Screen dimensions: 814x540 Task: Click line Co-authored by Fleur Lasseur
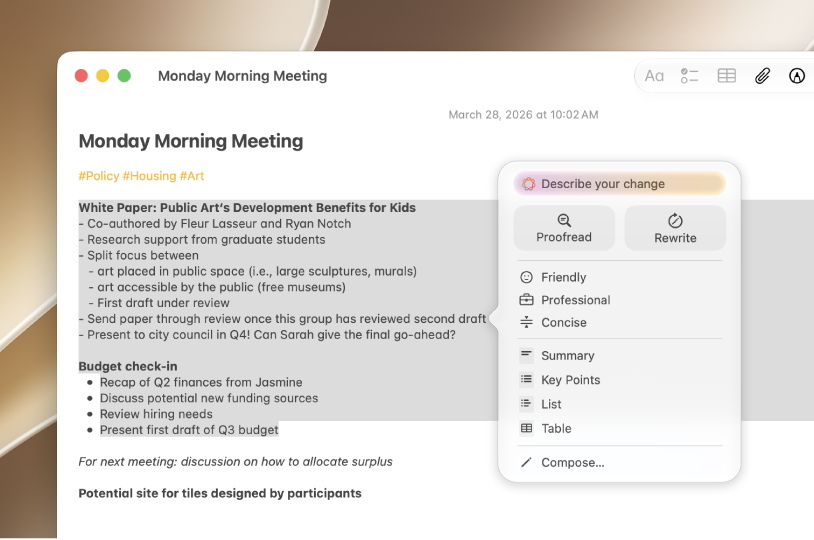click(x=215, y=224)
